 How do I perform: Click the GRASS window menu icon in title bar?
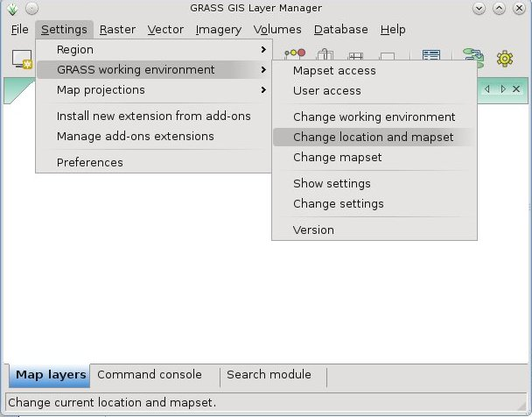pyautogui.click(x=12, y=9)
